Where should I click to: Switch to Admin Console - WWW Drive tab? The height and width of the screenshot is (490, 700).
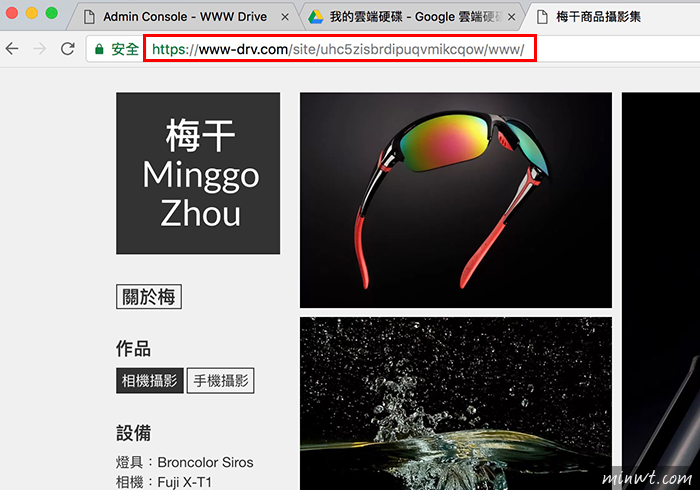(x=185, y=17)
